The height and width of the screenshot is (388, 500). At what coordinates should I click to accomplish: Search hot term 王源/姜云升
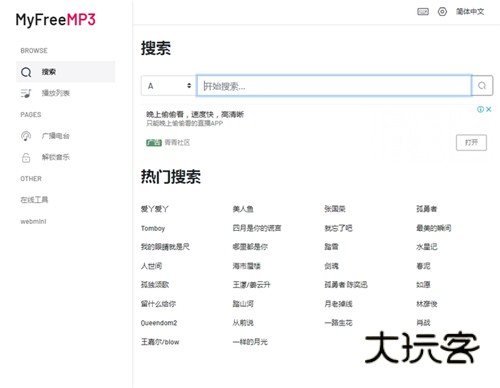(252, 285)
